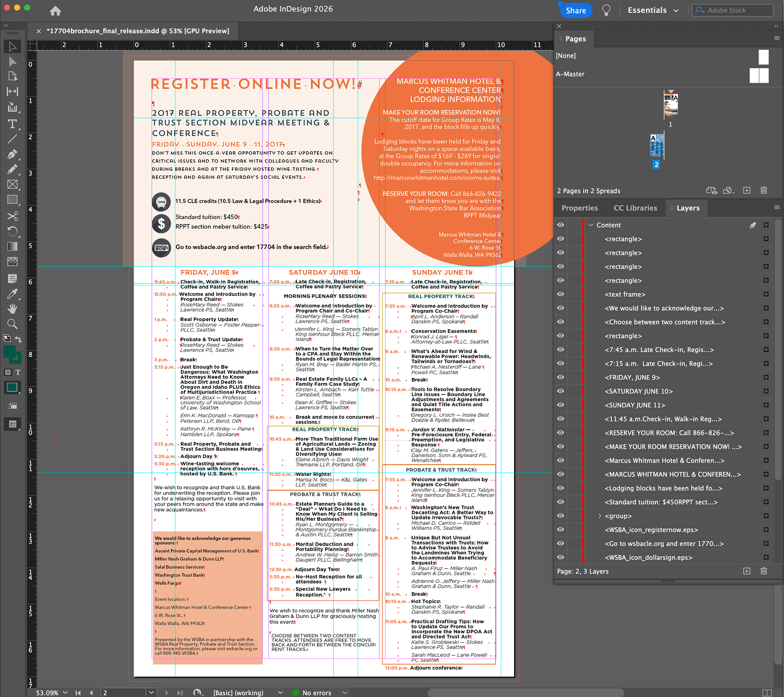Delete selected page with trash icon in Pages panel
This screenshot has height=697, width=784.
point(764,190)
